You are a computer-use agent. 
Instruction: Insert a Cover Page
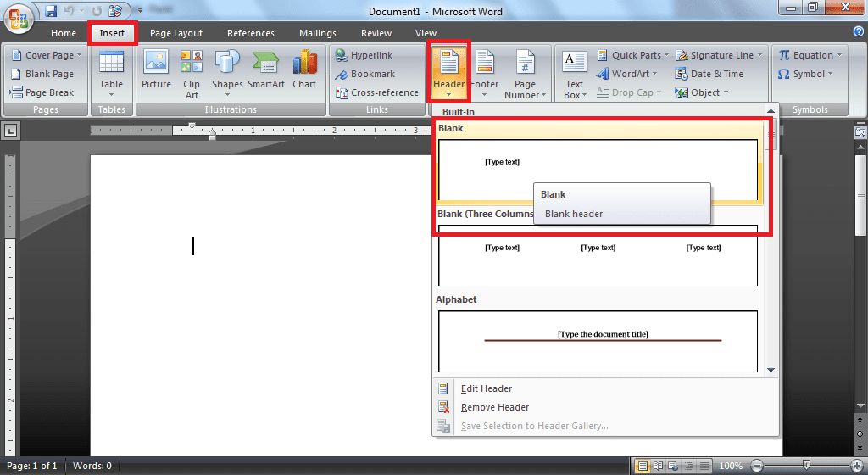click(47, 55)
